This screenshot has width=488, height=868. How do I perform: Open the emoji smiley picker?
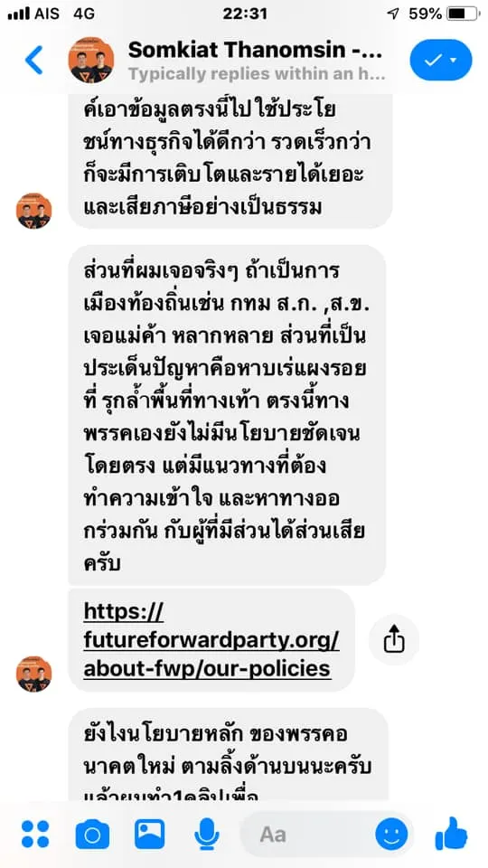tap(391, 834)
